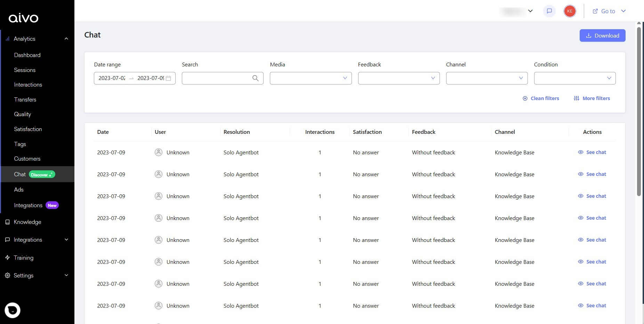Expand the Feedback filter dropdown
This screenshot has height=324, width=644.
[399, 78]
